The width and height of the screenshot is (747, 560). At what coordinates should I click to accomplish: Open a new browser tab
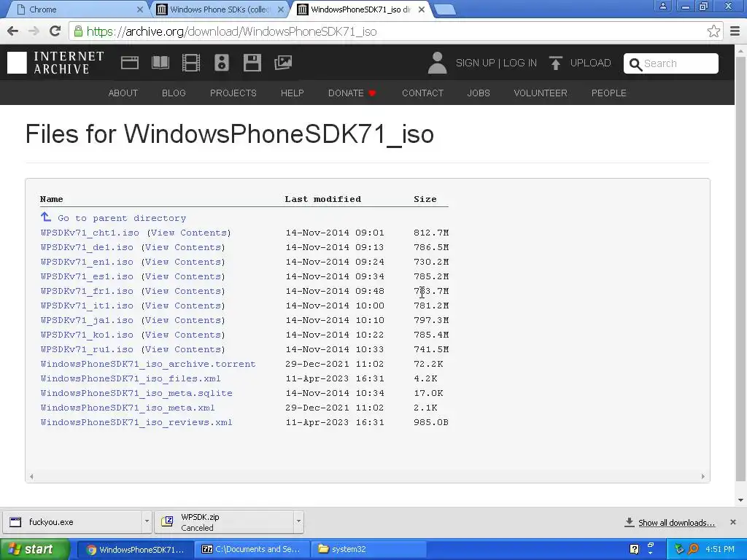(x=445, y=9)
